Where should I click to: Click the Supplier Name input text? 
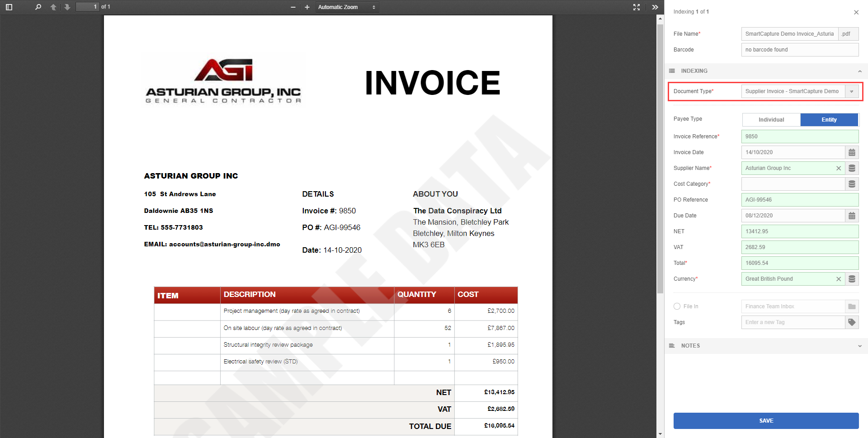point(768,168)
